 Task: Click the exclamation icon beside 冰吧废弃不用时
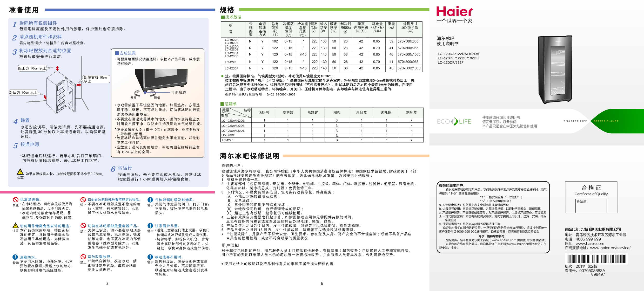pos(150,257)
